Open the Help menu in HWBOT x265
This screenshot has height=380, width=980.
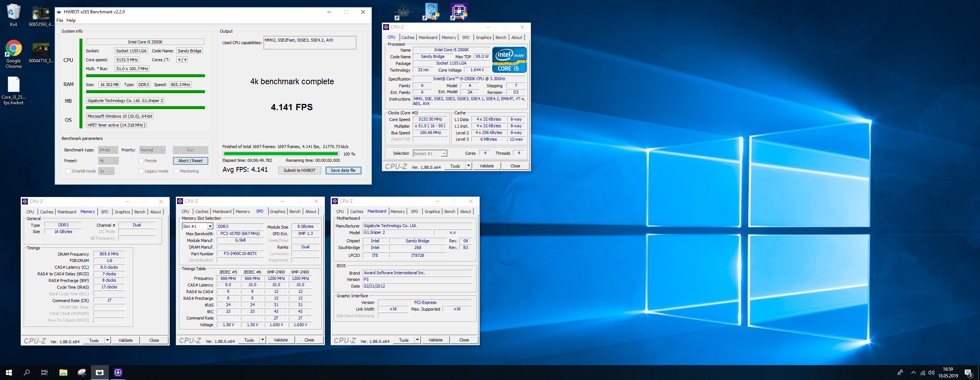click(71, 20)
